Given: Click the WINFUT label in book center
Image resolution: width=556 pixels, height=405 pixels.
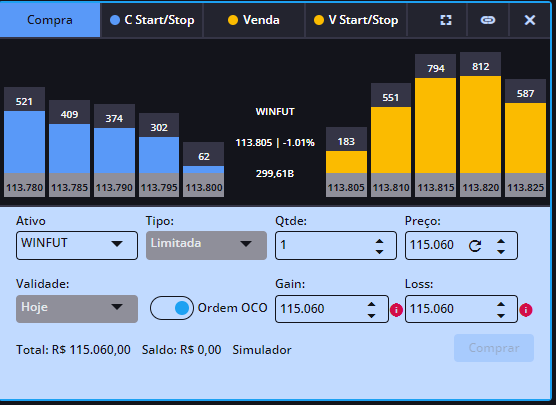Looking at the screenshot, I should click(x=275, y=112).
